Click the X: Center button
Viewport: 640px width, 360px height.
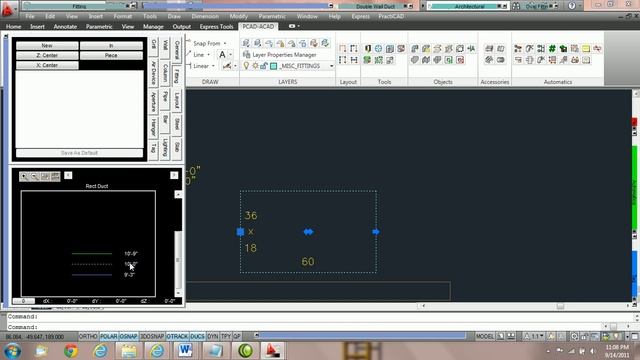point(47,65)
